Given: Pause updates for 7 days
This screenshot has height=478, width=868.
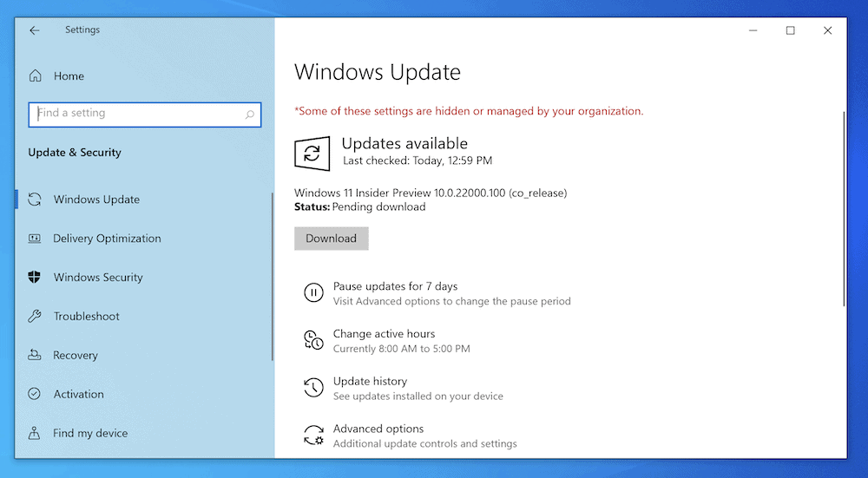Looking at the screenshot, I should coord(395,286).
